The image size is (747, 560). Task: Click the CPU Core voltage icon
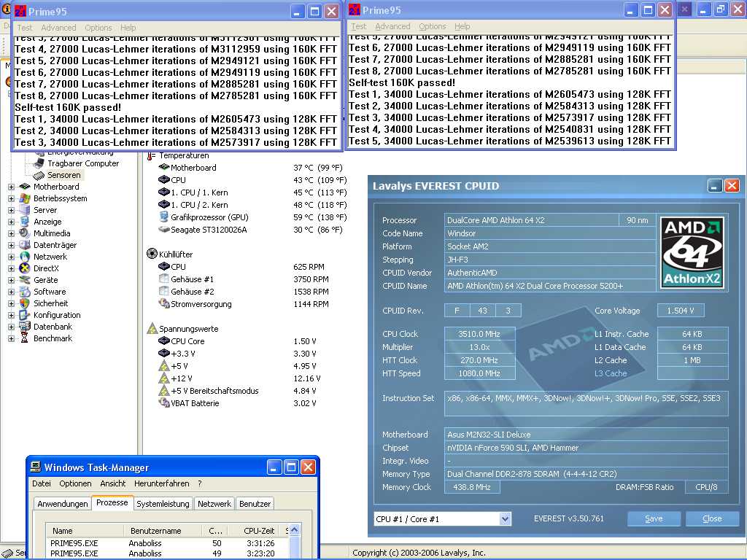(164, 341)
